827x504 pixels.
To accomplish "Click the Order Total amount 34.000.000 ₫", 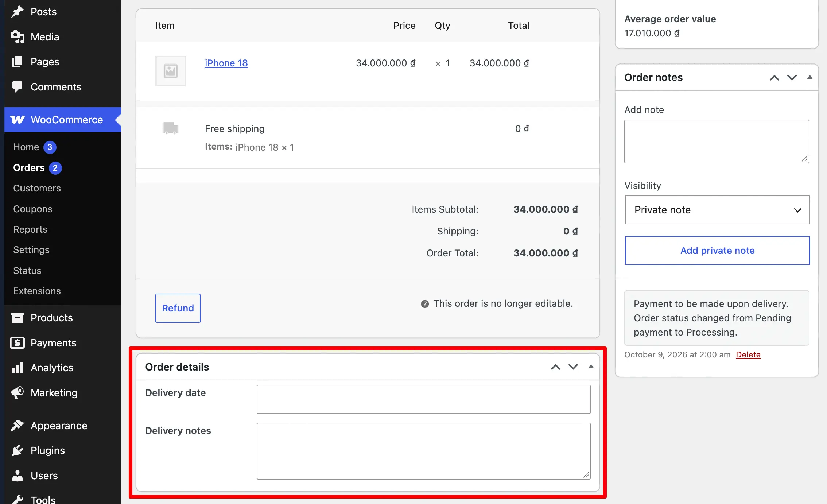I will click(x=545, y=253).
